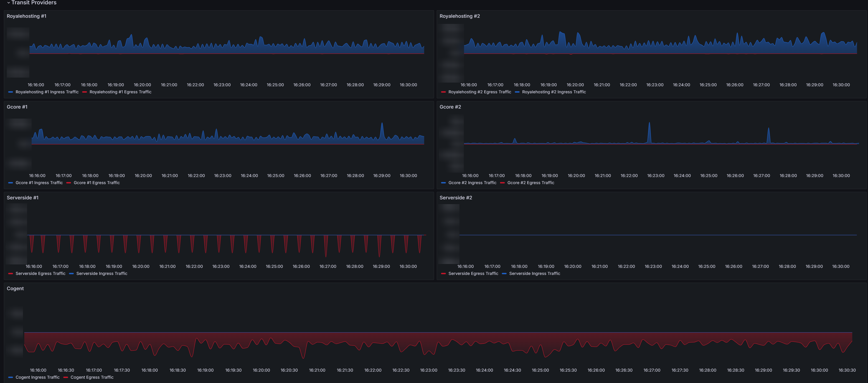Image resolution: width=868 pixels, height=383 pixels.
Task: Click the Serverside Egress Traffic legend label in Serverside #2
Action: click(x=473, y=274)
